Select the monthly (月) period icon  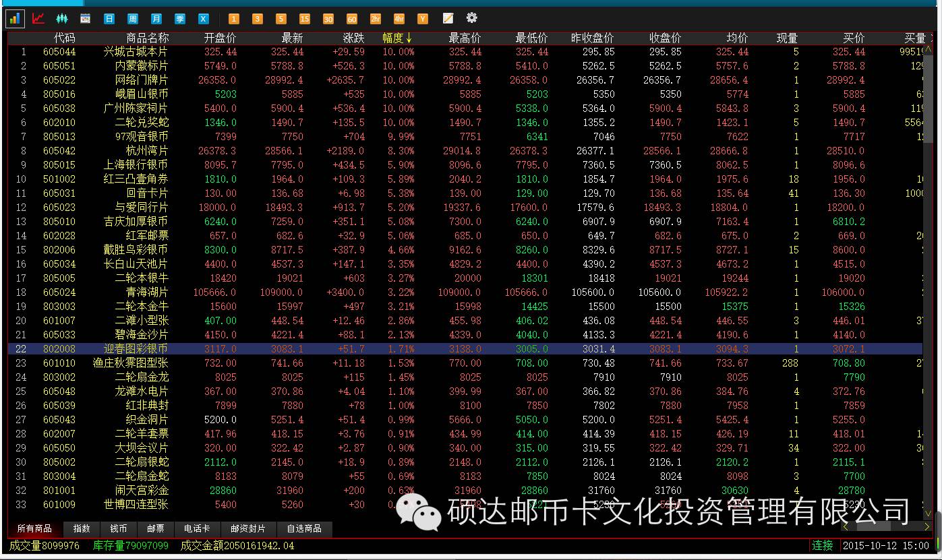[x=156, y=19]
